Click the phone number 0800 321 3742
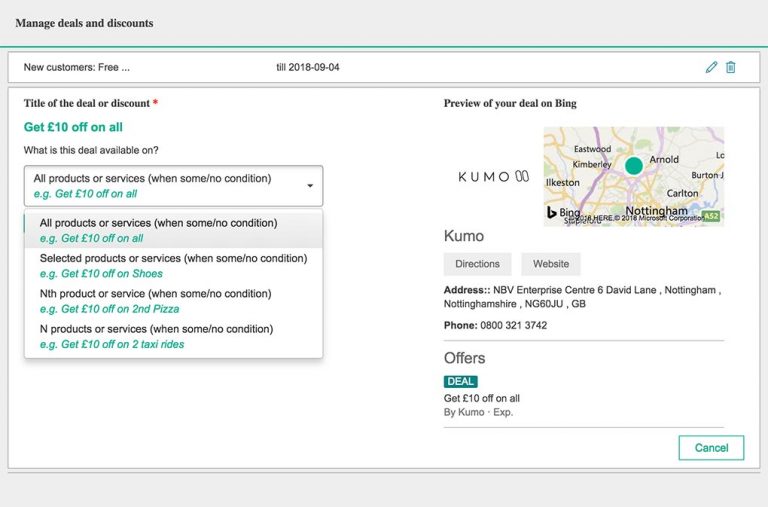 (513, 325)
